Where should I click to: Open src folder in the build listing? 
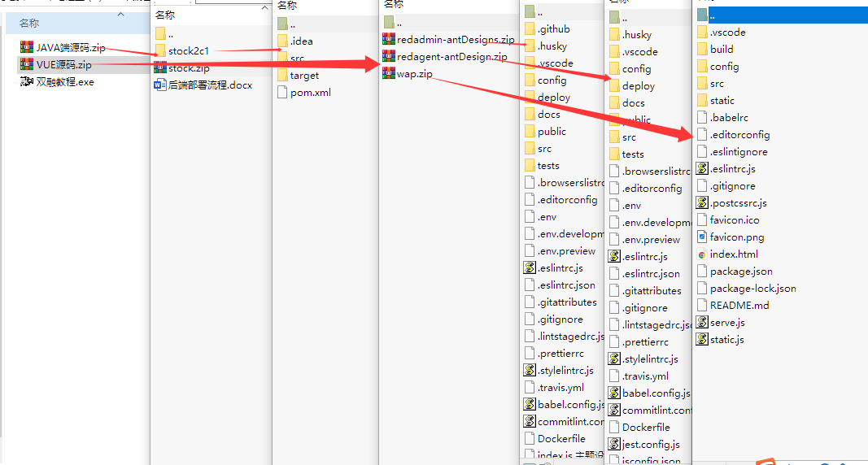coord(711,84)
